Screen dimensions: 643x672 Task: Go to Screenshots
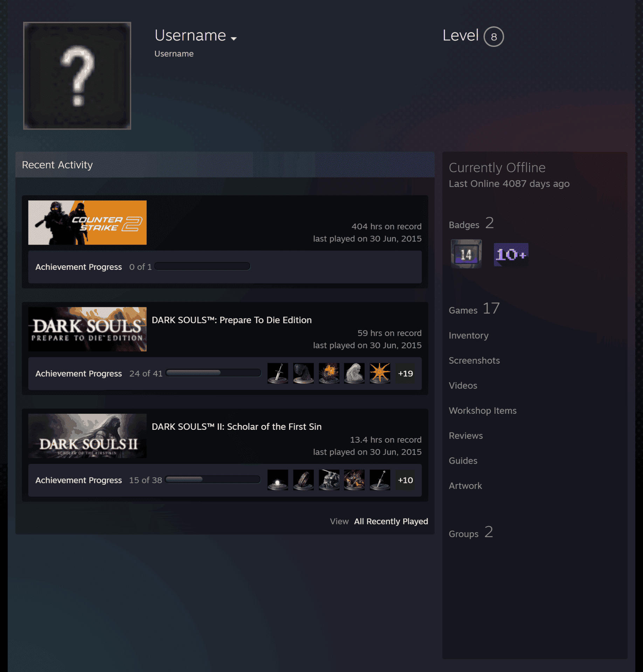click(x=474, y=360)
